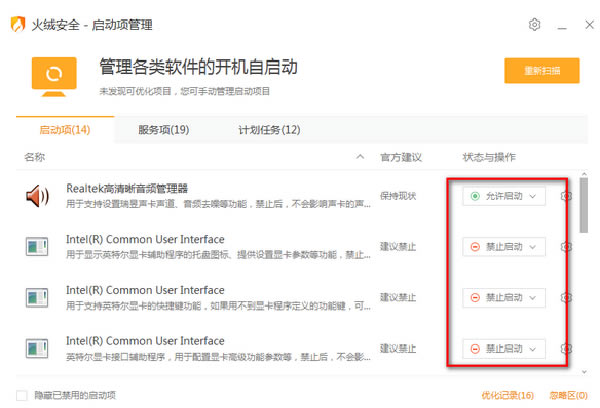Click the list scrollbar thumb
600x408 pixels.
click(584, 205)
